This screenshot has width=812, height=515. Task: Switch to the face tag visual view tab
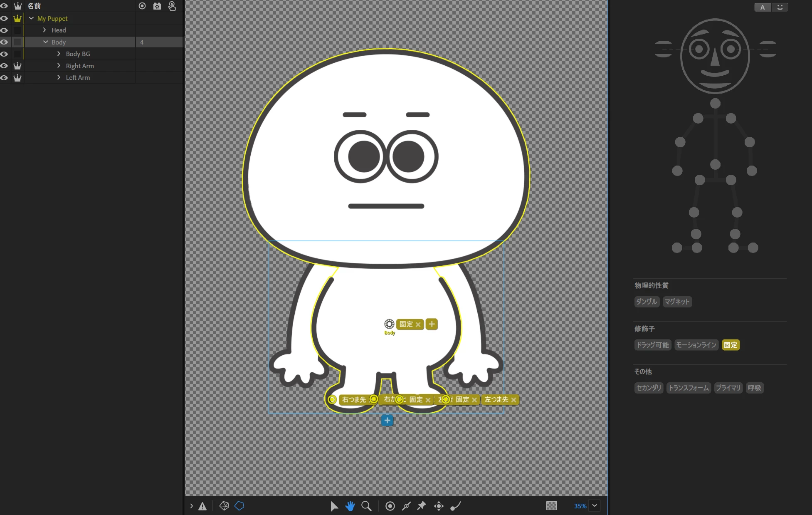pos(780,7)
